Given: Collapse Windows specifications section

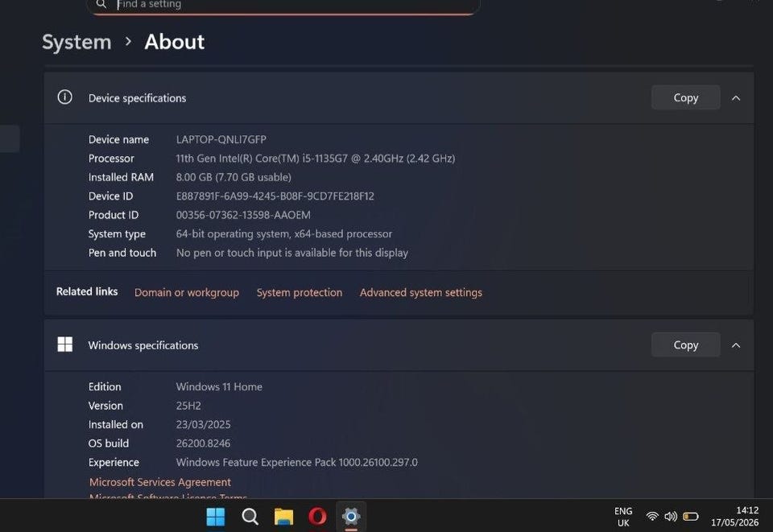Looking at the screenshot, I should click(736, 345).
